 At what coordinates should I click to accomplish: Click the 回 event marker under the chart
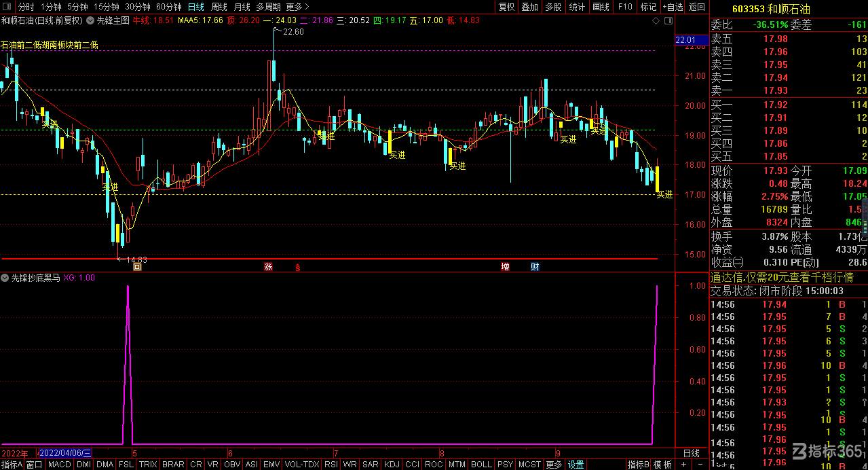[137, 267]
